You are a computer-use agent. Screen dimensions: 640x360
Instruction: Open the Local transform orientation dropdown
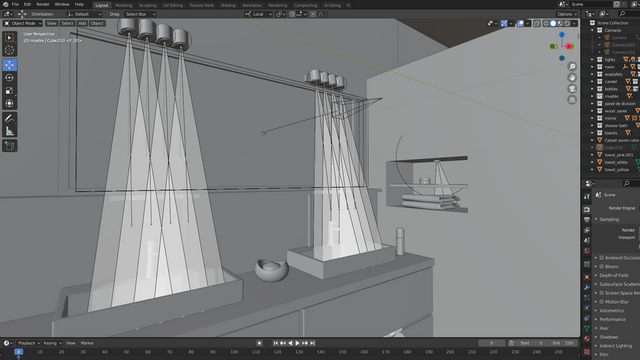coord(258,14)
